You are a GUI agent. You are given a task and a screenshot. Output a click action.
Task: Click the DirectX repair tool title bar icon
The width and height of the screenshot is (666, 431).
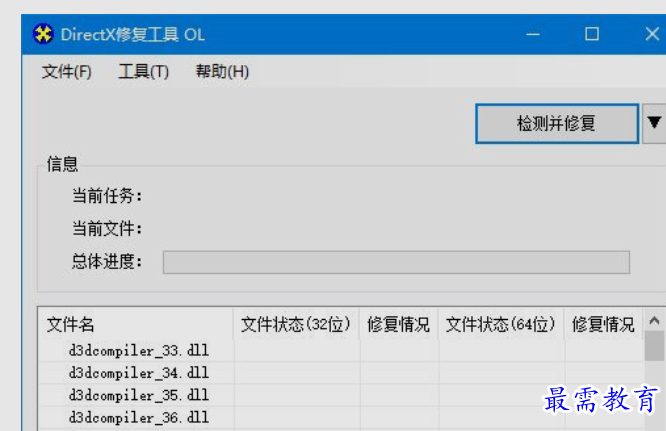click(x=43, y=34)
